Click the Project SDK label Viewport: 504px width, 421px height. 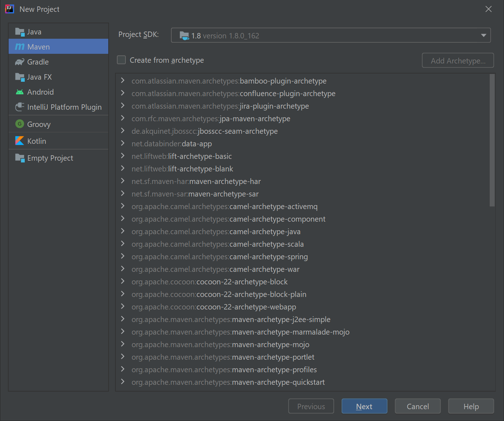138,34
